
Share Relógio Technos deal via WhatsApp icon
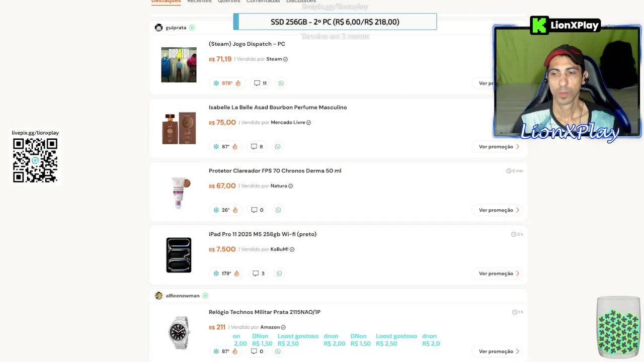coord(278,351)
